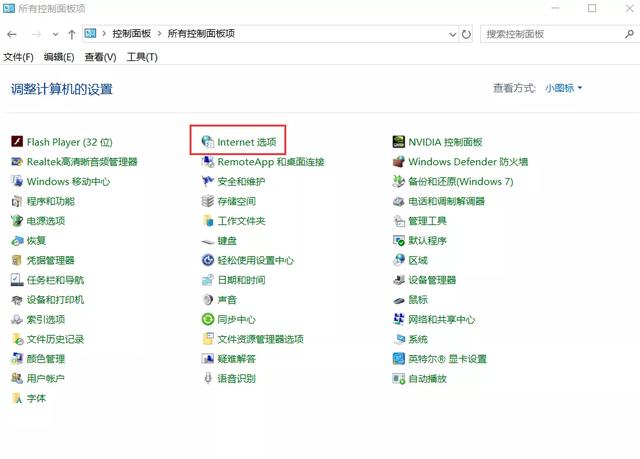
Task: Open the 安全和维护 flag icon
Action: click(208, 181)
